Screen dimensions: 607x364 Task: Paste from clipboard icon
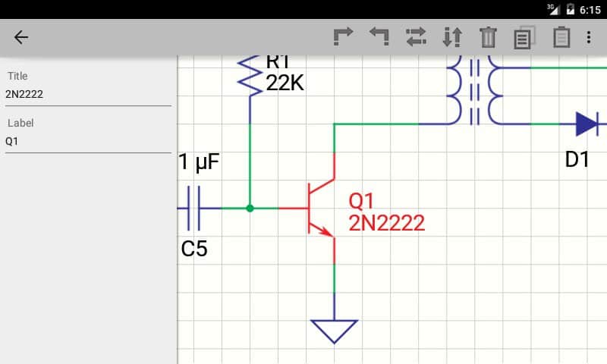pos(561,36)
